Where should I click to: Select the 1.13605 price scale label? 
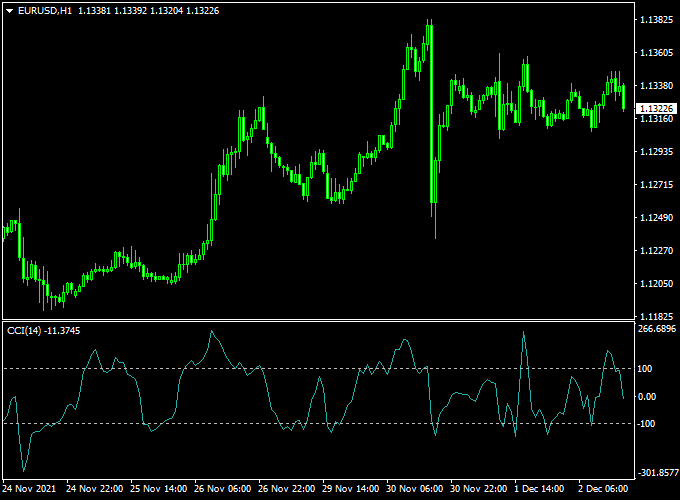pyautogui.click(x=657, y=53)
